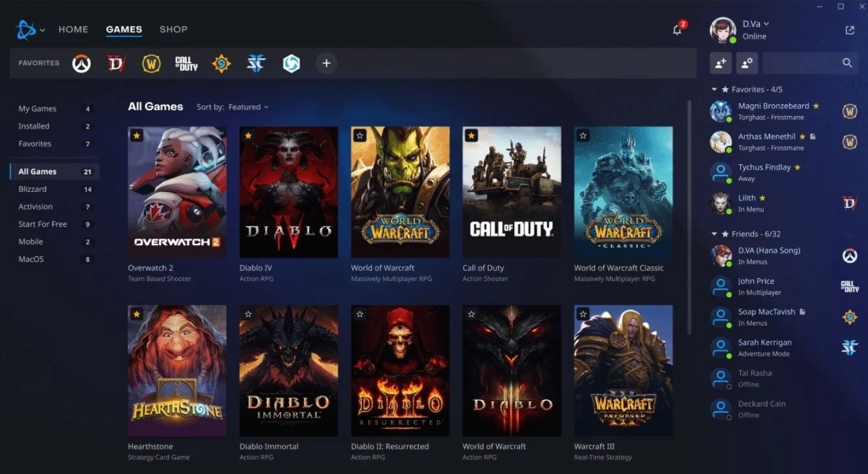Viewport: 868px width, 474px height.
Task: Favorite Warcraft III with its card star
Action: pos(583,314)
